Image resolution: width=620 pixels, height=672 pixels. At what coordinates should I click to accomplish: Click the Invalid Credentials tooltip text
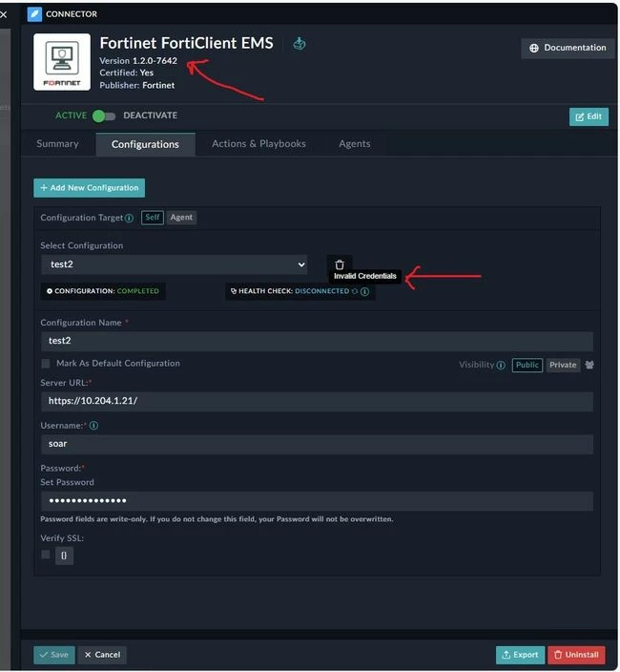pos(364,277)
